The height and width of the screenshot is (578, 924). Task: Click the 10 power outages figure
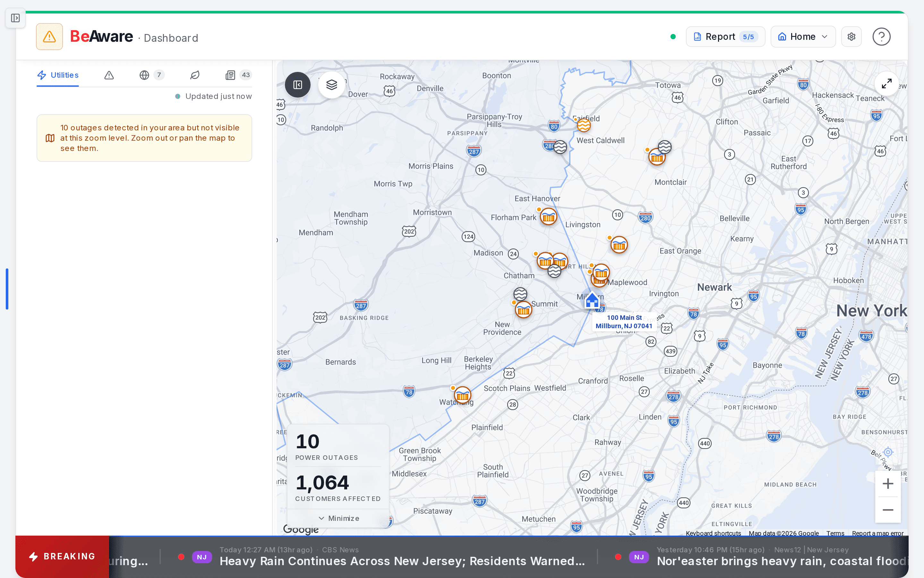pyautogui.click(x=307, y=442)
